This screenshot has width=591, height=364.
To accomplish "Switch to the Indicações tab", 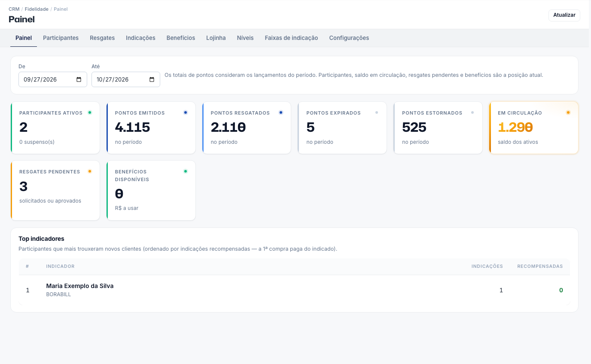I will pyautogui.click(x=140, y=38).
